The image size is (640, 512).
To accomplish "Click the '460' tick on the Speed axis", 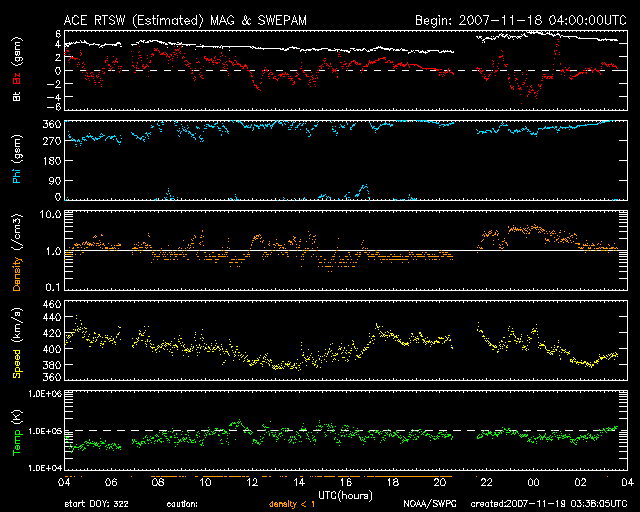I will (x=52, y=305).
